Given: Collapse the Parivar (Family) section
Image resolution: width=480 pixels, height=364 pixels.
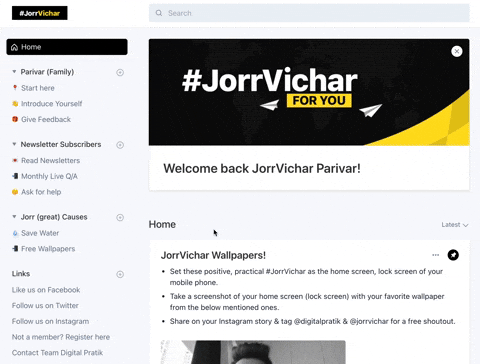Looking at the screenshot, I should (14, 72).
